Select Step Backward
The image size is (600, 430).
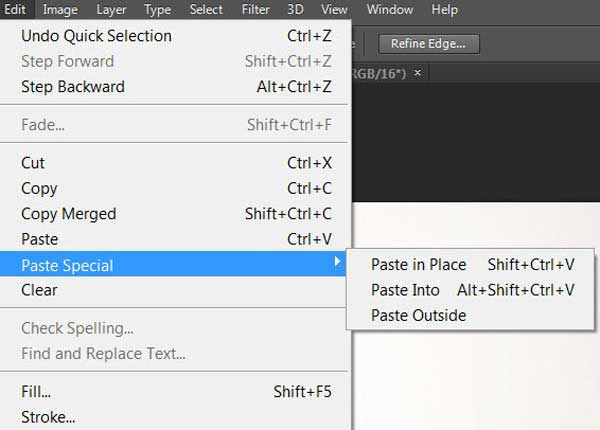[x=73, y=87]
